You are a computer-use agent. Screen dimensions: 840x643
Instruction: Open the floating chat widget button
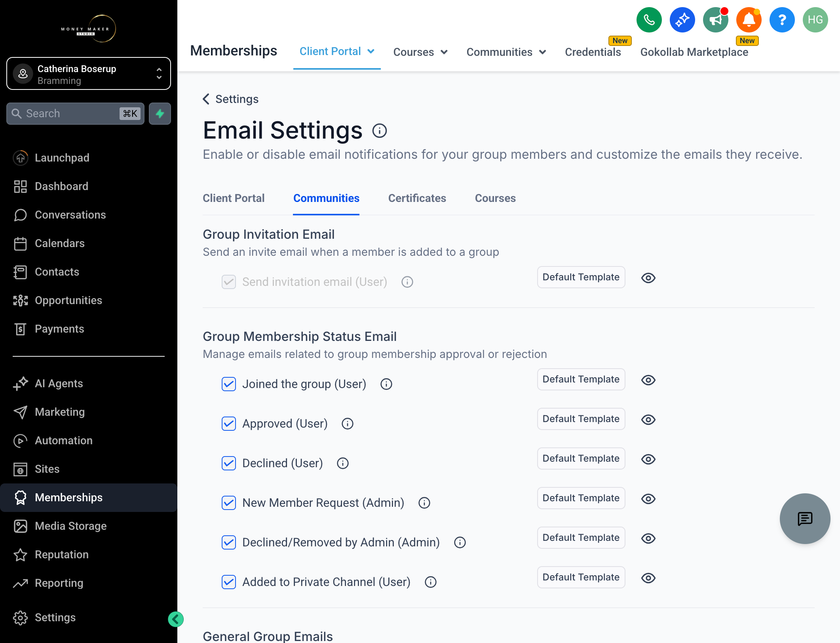click(805, 518)
